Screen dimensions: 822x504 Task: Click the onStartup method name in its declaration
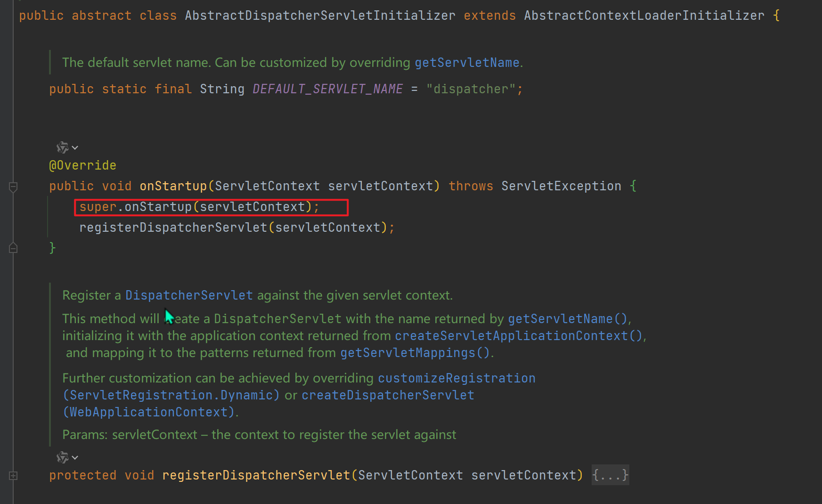173,186
